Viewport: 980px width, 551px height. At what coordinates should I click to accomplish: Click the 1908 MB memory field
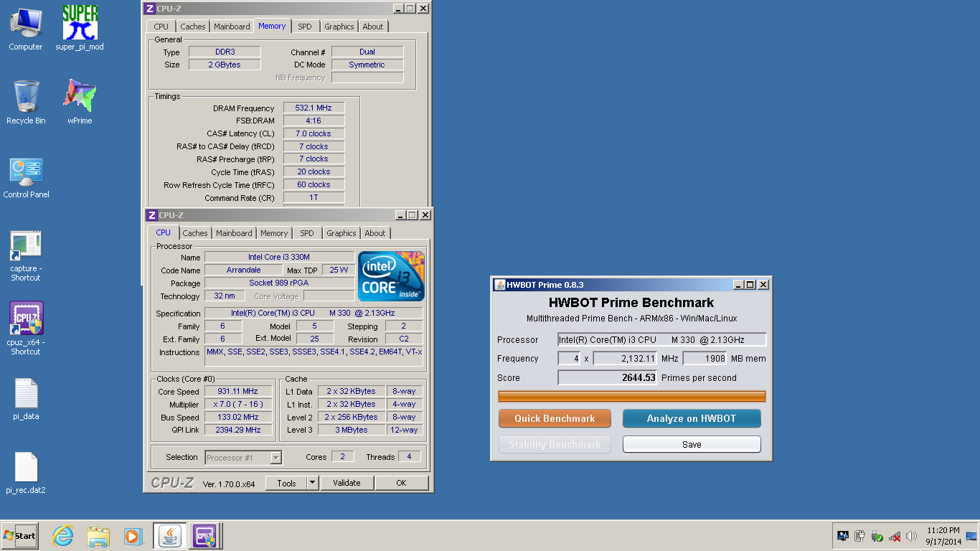[705, 358]
